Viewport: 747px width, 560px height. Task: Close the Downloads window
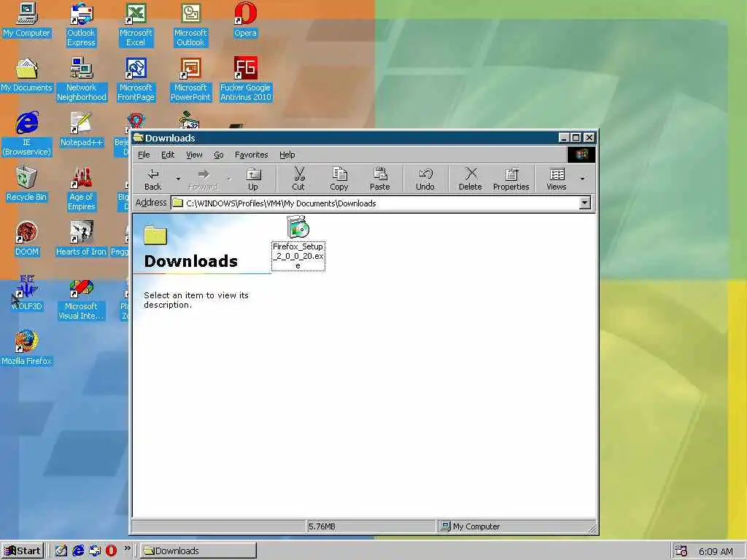[589, 138]
